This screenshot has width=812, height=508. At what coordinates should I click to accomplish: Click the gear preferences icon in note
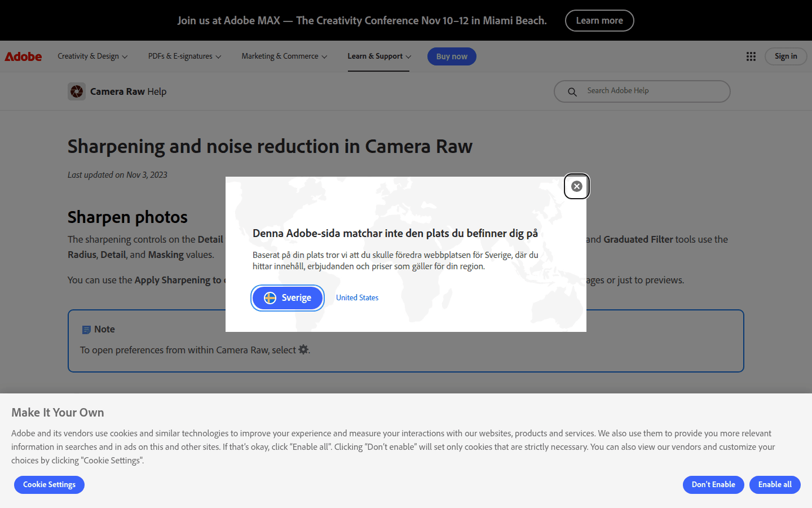pyautogui.click(x=303, y=349)
